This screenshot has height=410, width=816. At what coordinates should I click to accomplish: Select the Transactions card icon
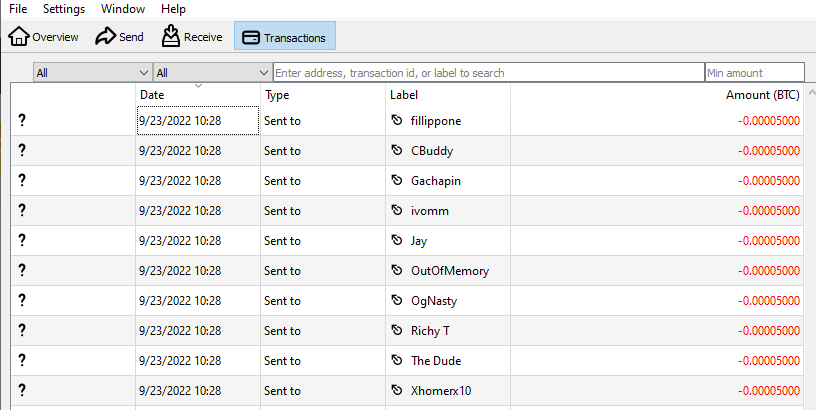(x=251, y=37)
